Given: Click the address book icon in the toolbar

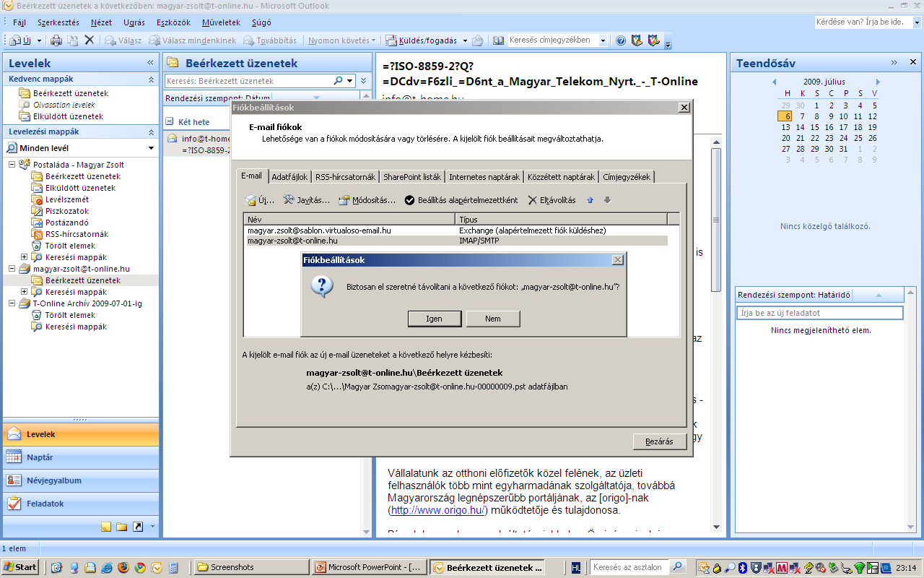Looking at the screenshot, I should [498, 40].
